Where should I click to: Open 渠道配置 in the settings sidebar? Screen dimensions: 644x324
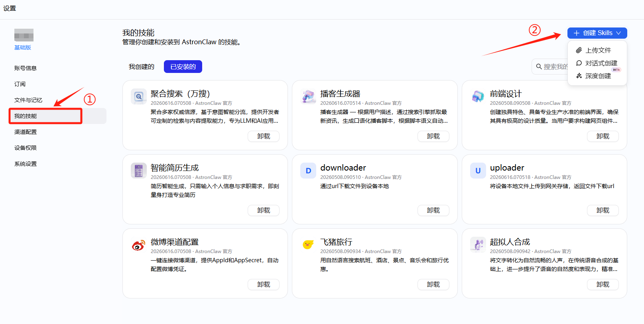tap(26, 132)
